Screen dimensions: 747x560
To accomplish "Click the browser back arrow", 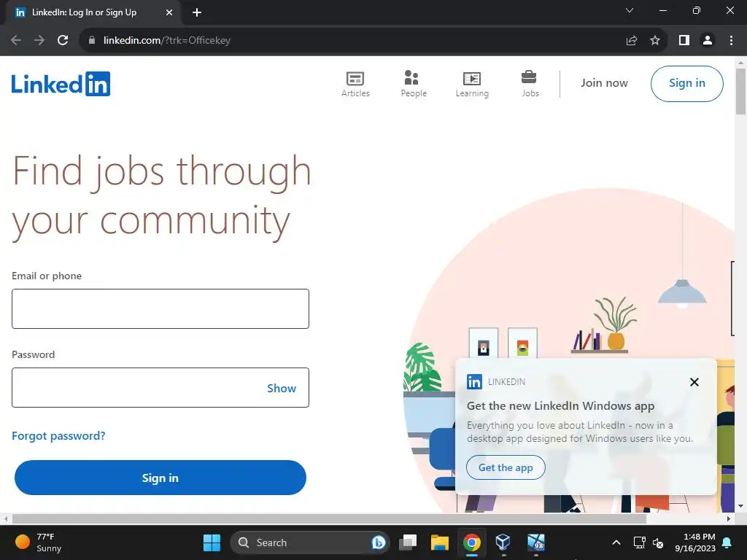I will 16,40.
